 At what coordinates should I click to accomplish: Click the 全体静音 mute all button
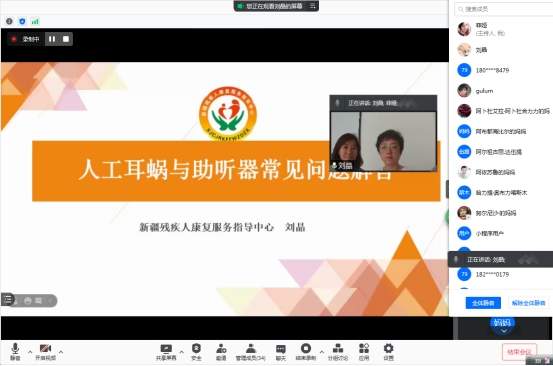click(483, 303)
